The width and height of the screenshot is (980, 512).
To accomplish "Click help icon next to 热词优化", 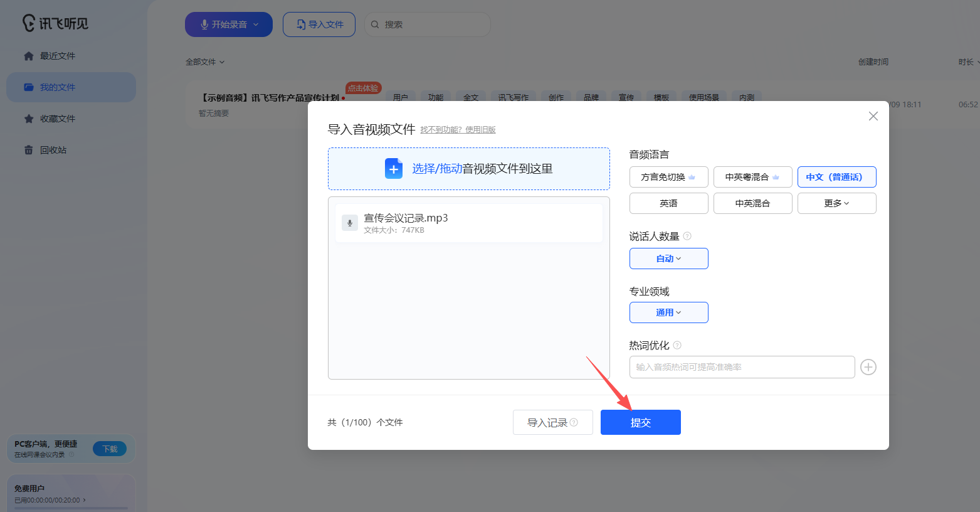I will point(677,345).
